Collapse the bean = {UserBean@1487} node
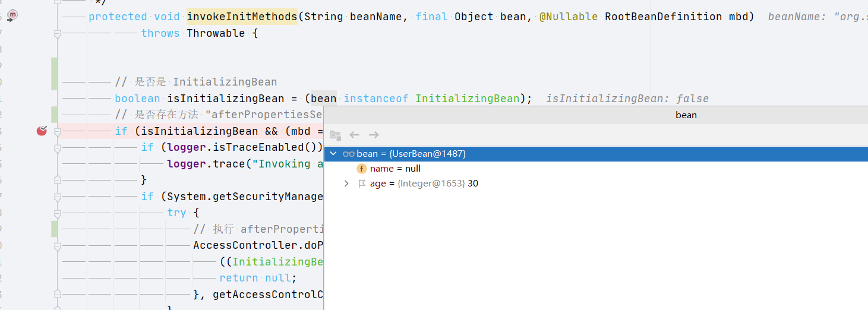The height and width of the screenshot is (310, 868). (333, 154)
